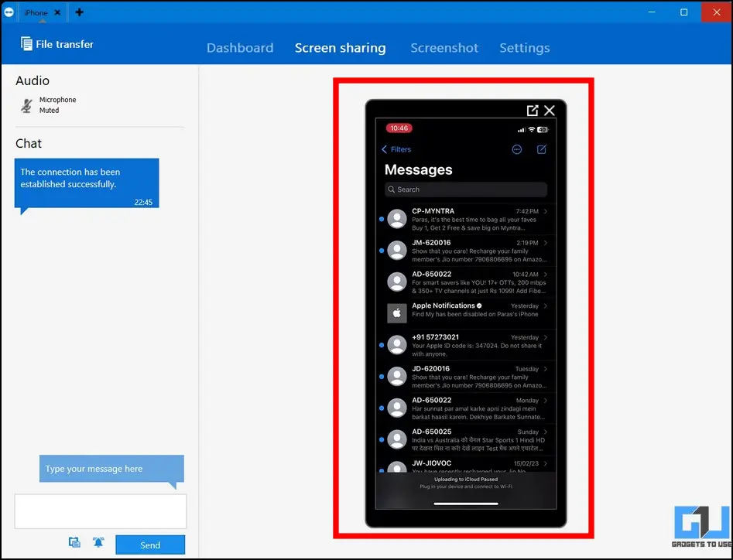Click the chevron on the JM-620016 row
733x560 pixels.
click(x=546, y=243)
